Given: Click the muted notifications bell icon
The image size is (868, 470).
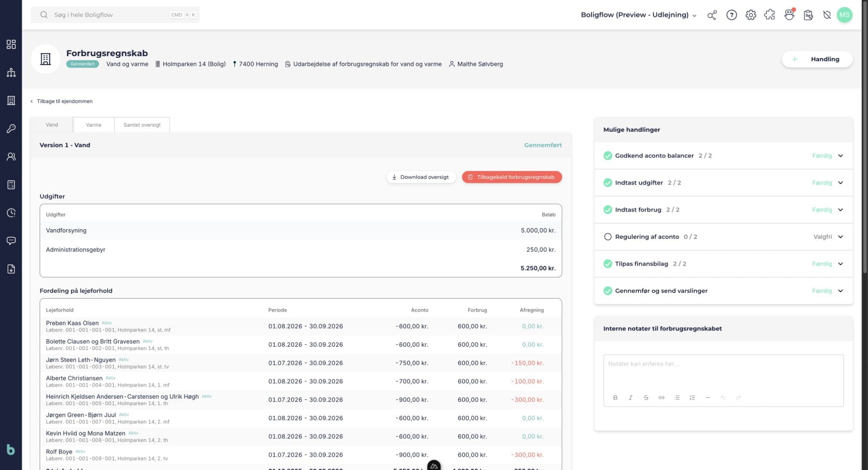Looking at the screenshot, I should (x=827, y=15).
